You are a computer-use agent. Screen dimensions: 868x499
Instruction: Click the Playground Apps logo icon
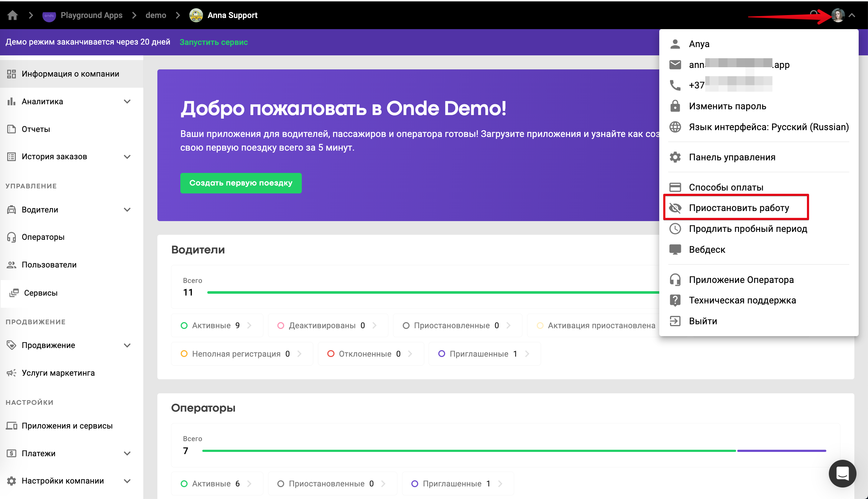click(49, 15)
